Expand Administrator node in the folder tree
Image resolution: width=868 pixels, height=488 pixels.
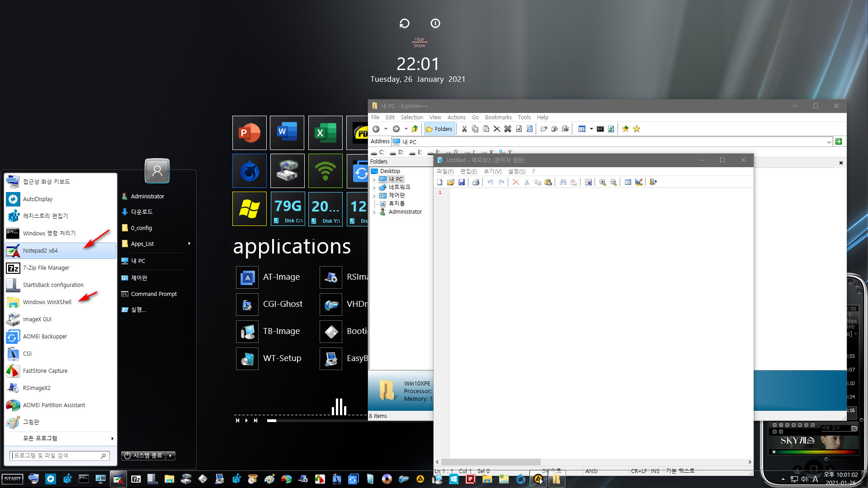point(374,212)
